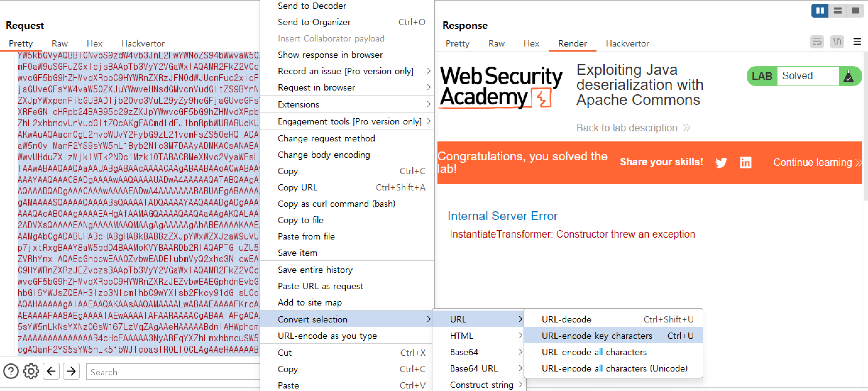Open Request Hackvertor tab
This screenshot has width=868, height=391.
(x=143, y=43)
